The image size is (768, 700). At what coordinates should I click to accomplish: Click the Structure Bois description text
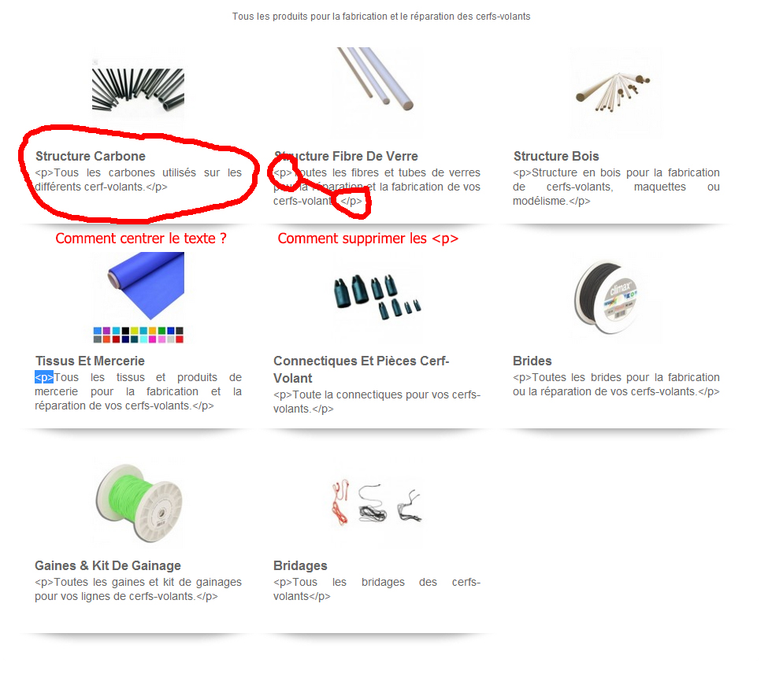616,187
